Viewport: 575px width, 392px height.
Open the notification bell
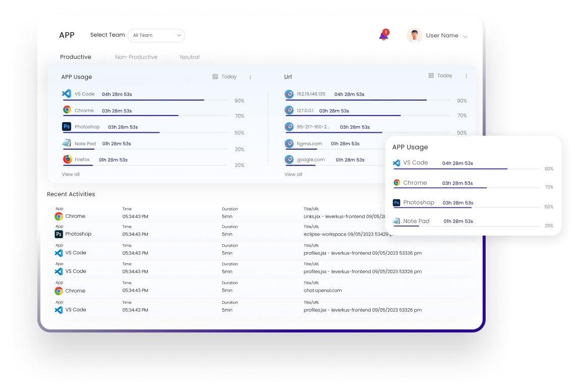[383, 36]
